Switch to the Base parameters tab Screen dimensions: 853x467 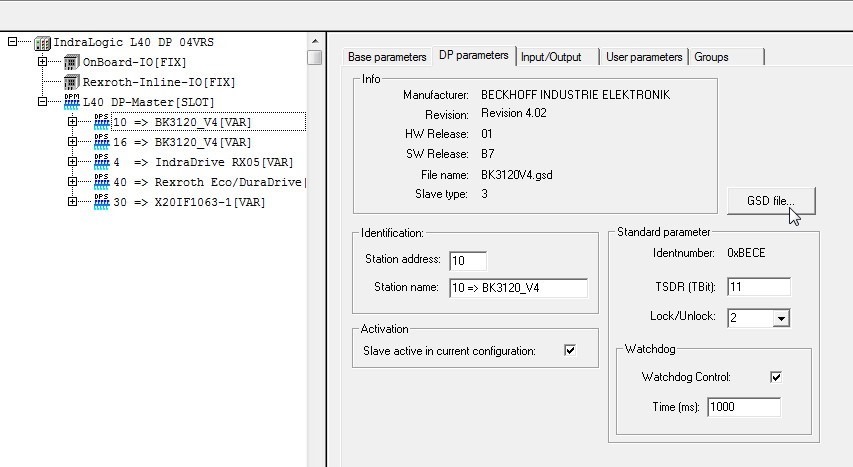[387, 57]
